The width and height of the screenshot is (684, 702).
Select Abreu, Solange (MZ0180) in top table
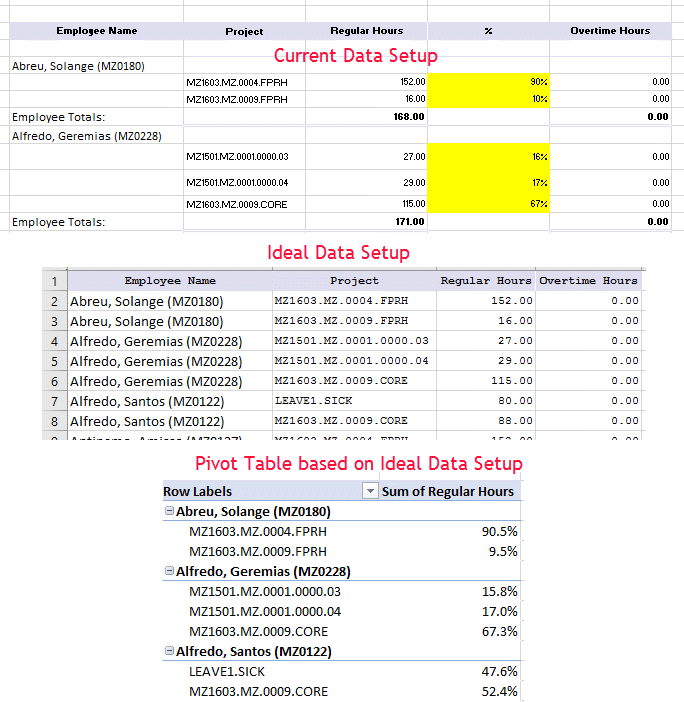pos(78,66)
